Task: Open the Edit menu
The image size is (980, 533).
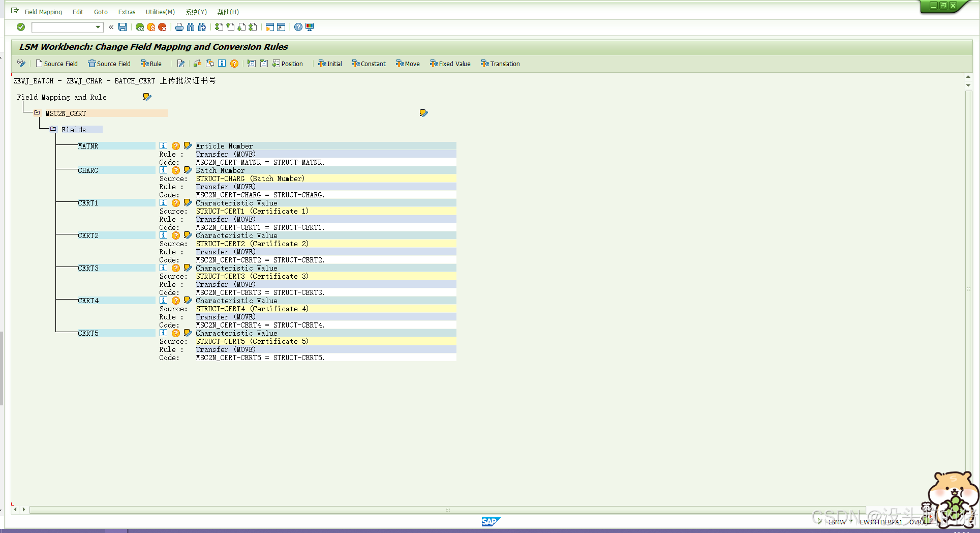Action: point(78,12)
